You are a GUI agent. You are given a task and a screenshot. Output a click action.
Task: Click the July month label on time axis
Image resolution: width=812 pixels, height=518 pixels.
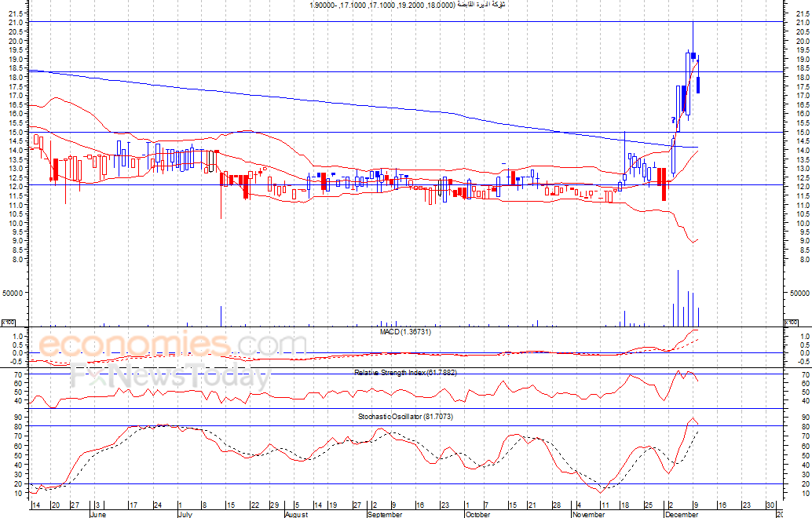[x=184, y=515]
